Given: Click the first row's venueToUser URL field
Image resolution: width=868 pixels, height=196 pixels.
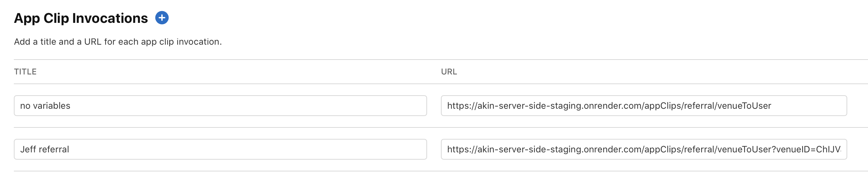Looking at the screenshot, I should click(644, 106).
